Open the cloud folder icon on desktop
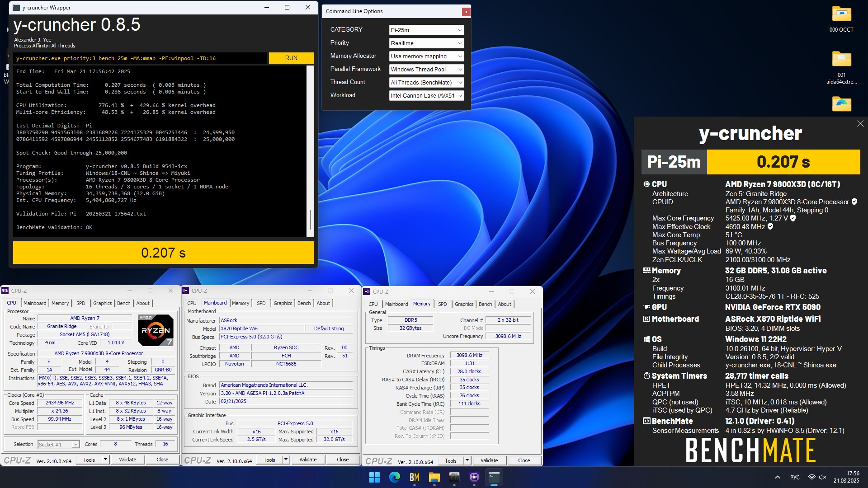The height and width of the screenshot is (488, 868). tap(841, 104)
